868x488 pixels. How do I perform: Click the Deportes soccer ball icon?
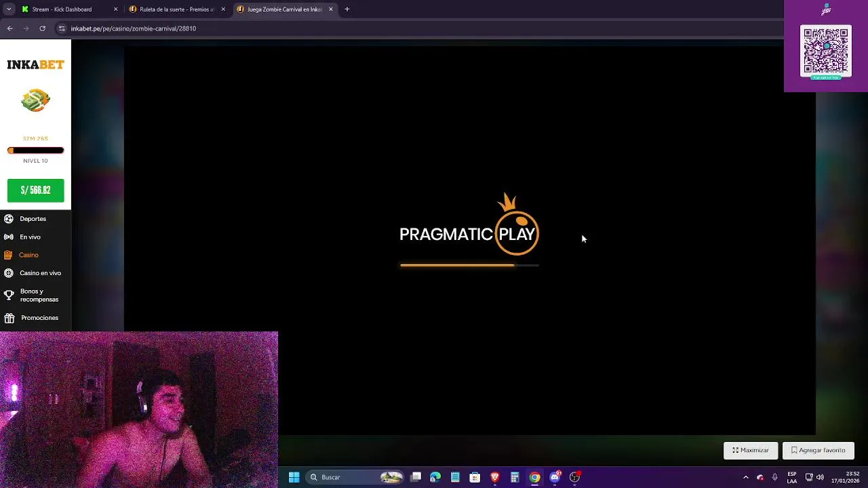pyautogui.click(x=9, y=219)
